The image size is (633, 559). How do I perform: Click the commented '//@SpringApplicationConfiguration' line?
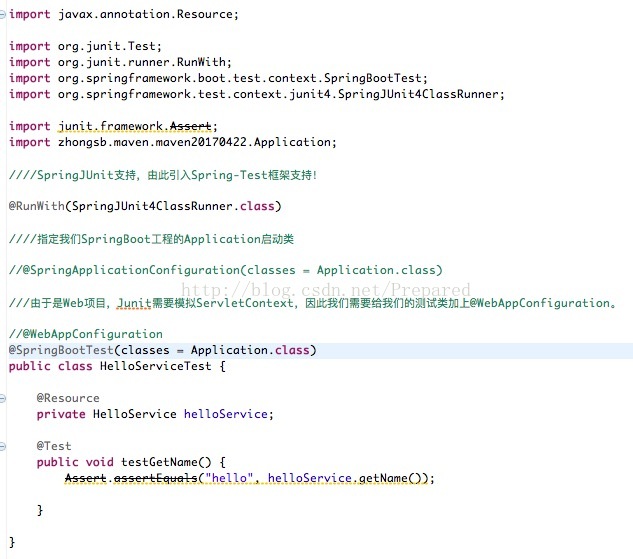(226, 270)
